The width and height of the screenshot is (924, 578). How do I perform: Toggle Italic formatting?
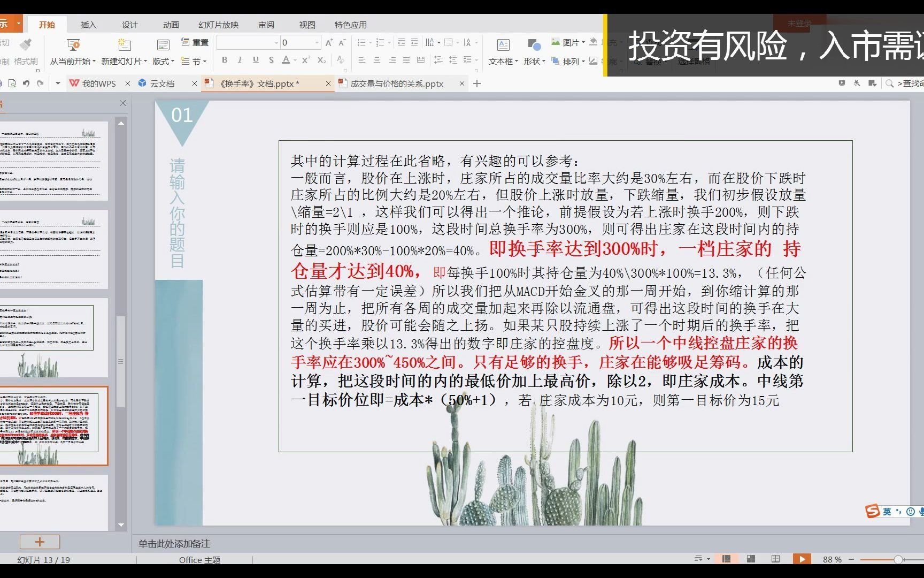tap(240, 60)
